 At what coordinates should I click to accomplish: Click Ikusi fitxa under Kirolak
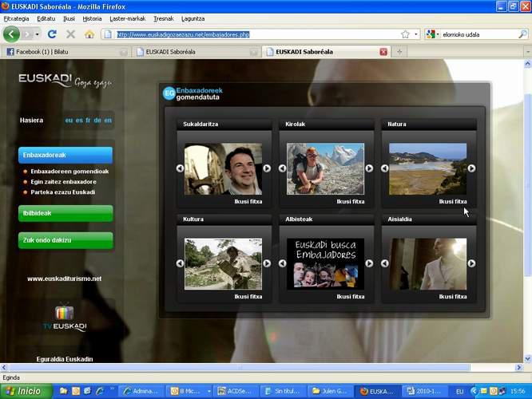point(351,201)
